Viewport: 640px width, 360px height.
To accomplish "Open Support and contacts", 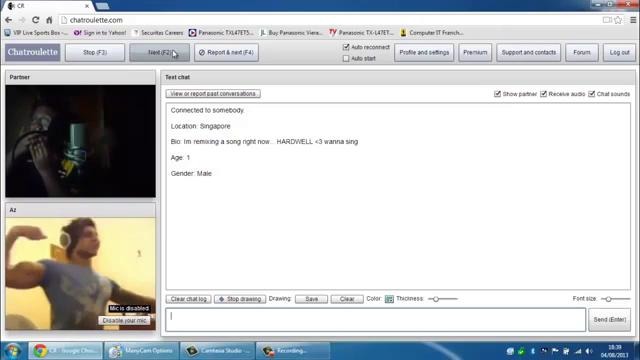I will pyautogui.click(x=529, y=53).
